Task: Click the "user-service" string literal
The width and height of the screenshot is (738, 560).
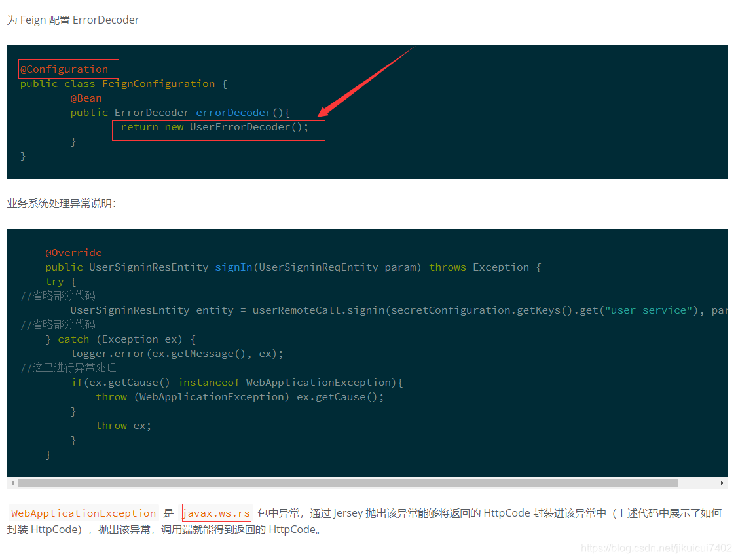Action: [x=648, y=310]
